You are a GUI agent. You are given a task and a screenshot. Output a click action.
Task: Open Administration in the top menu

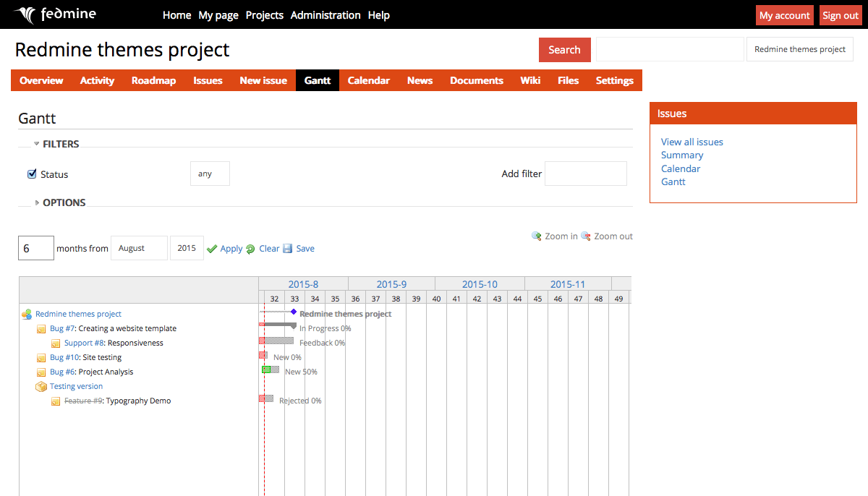point(325,15)
